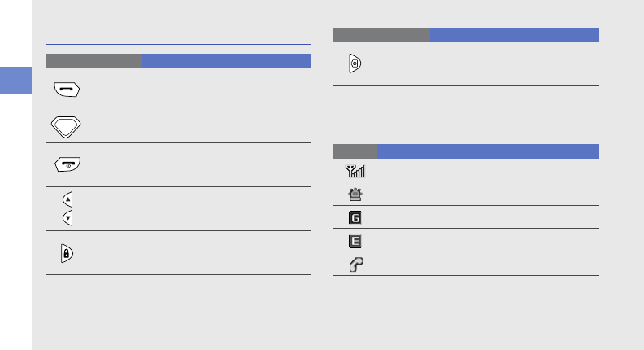Click the diamond-shaped confirm key icon
This screenshot has width=644, height=350.
67,127
